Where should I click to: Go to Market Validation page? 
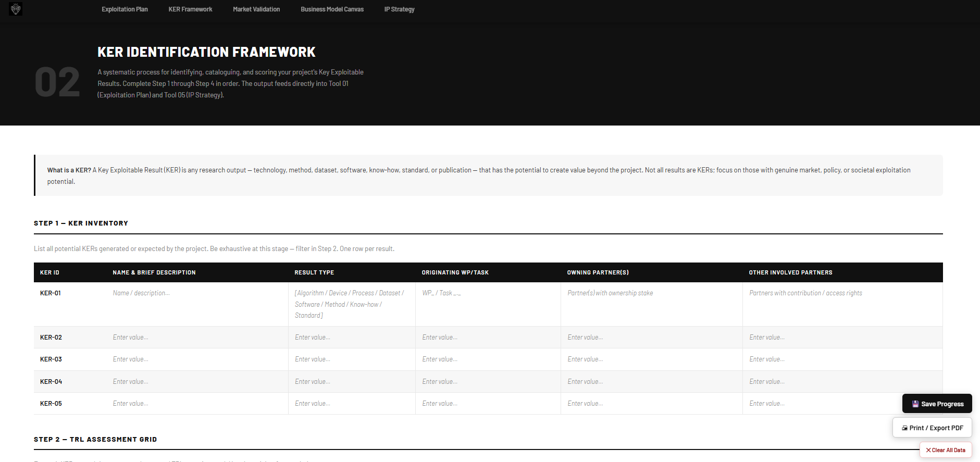tap(256, 9)
